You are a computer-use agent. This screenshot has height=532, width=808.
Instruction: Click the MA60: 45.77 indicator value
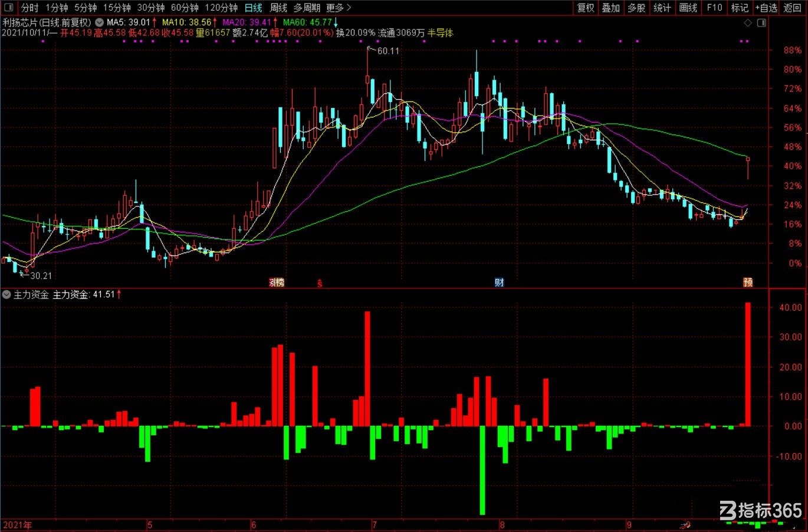coord(308,23)
